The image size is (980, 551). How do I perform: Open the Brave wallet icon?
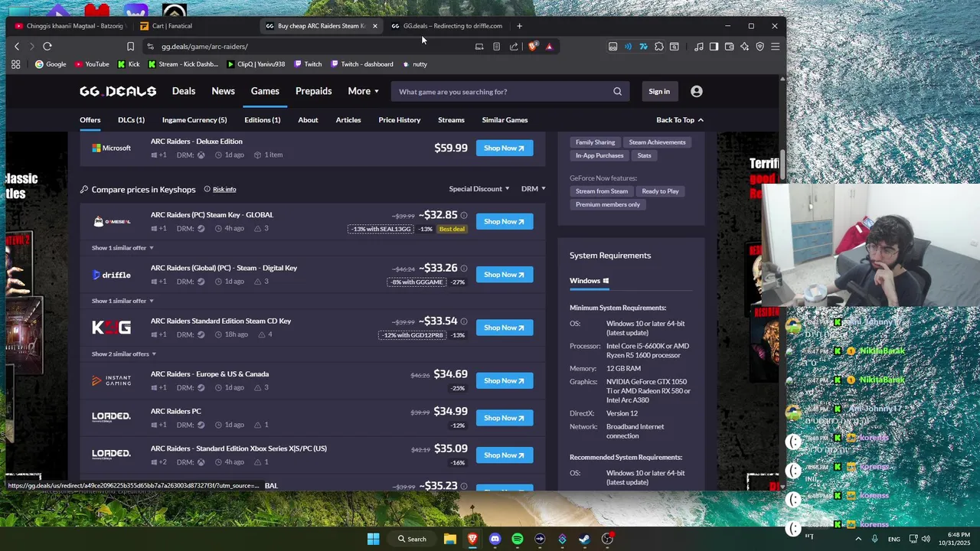point(729,46)
